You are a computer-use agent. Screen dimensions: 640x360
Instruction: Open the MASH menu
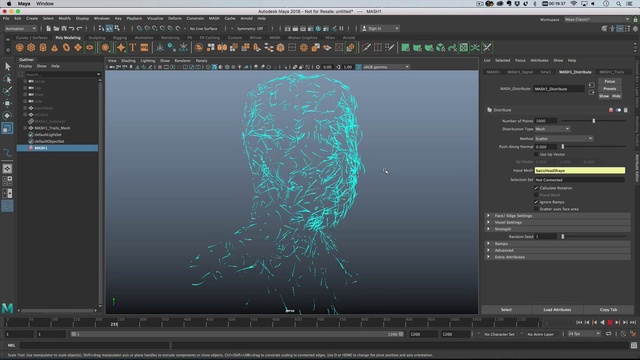tap(214, 18)
